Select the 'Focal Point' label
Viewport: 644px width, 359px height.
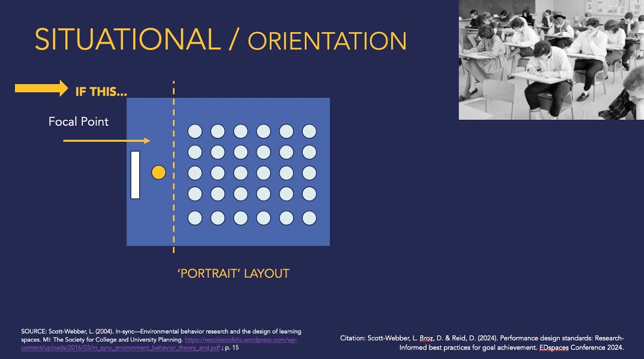tap(78, 121)
